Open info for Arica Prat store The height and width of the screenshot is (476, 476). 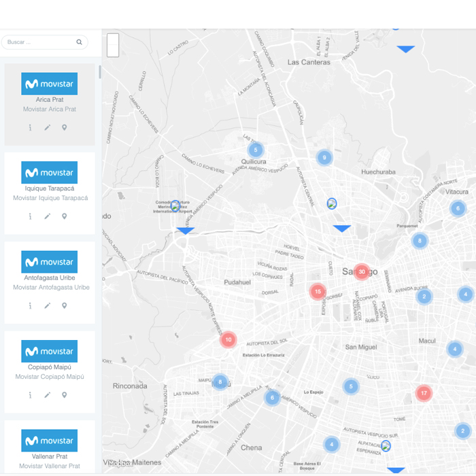click(30, 128)
